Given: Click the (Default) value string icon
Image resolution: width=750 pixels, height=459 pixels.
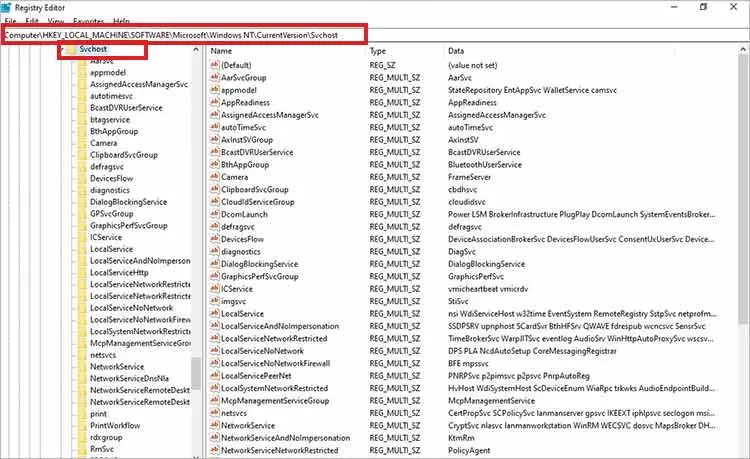Looking at the screenshot, I should point(214,65).
